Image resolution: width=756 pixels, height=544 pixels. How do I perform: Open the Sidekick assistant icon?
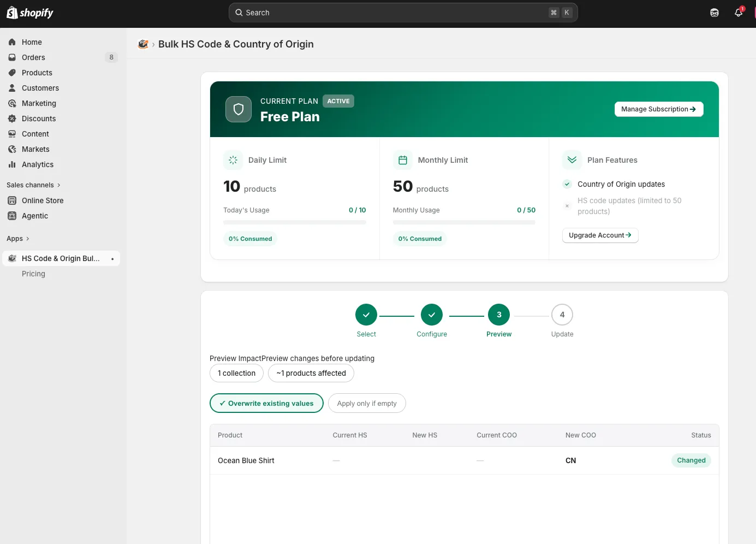pyautogui.click(x=715, y=13)
